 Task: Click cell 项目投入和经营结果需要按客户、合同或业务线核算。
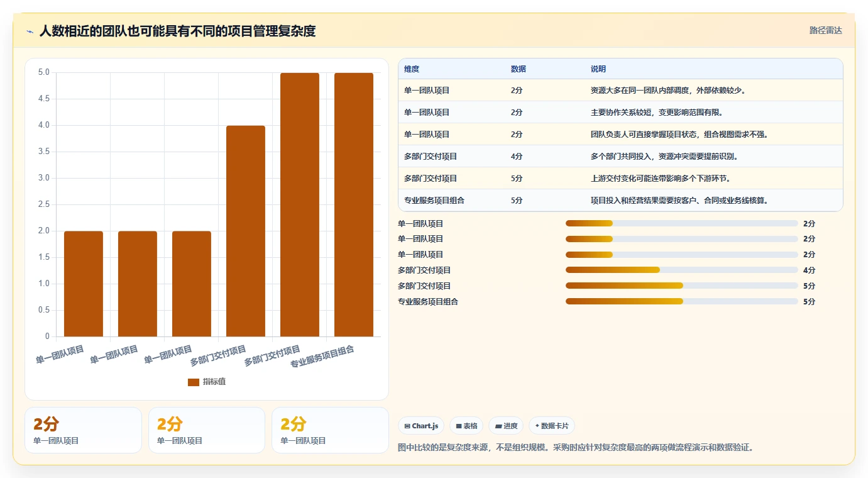pyautogui.click(x=679, y=201)
